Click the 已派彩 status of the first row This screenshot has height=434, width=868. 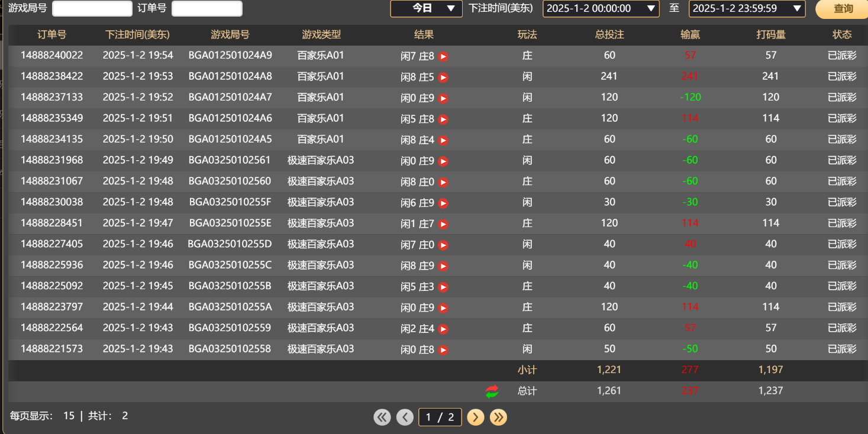coord(841,56)
